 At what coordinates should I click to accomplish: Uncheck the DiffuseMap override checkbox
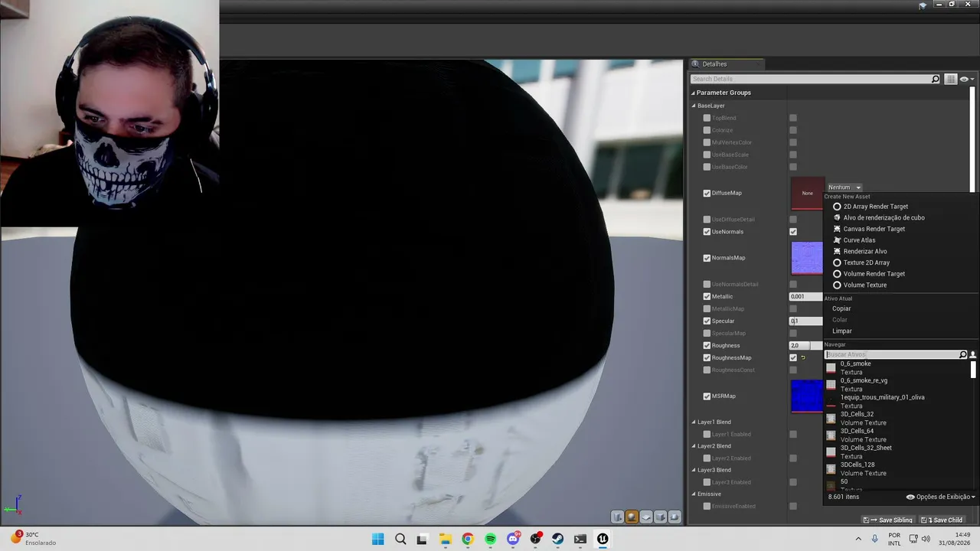(x=707, y=194)
